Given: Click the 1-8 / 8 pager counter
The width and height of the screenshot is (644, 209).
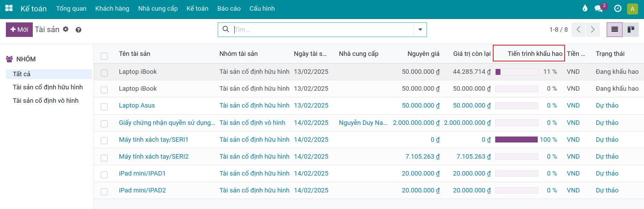Looking at the screenshot, I should pos(558,30).
